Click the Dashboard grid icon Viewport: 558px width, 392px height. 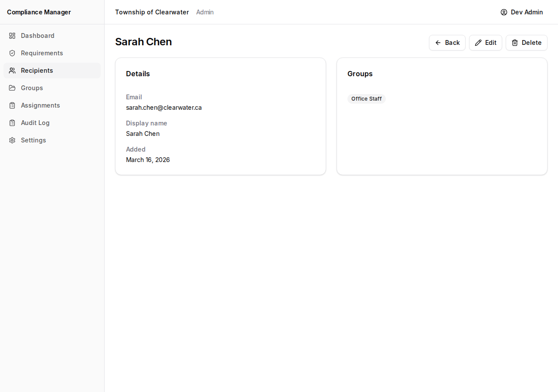pyautogui.click(x=12, y=36)
